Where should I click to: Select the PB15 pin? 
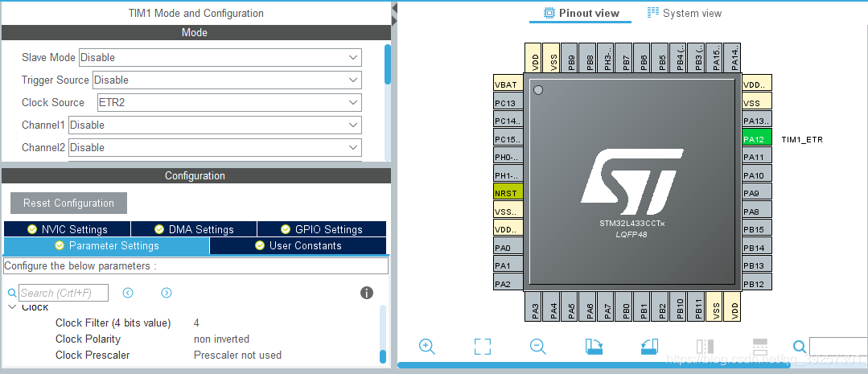[x=757, y=229]
